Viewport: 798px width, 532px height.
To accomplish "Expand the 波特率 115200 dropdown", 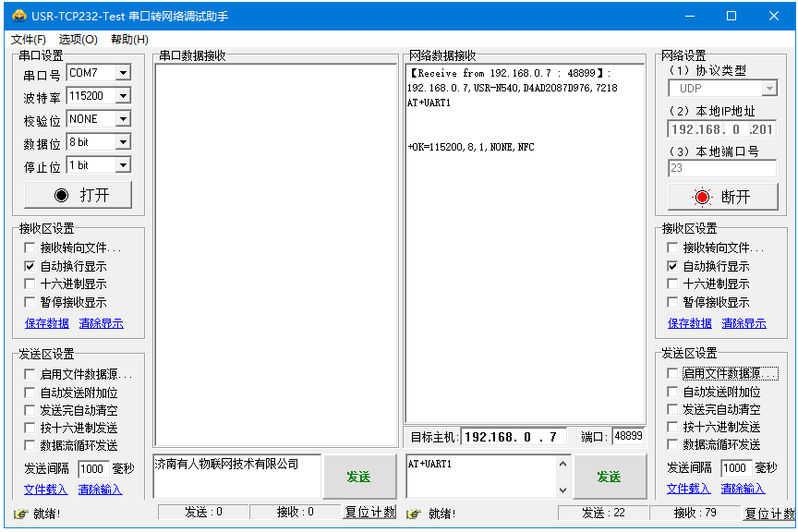I will (x=123, y=96).
